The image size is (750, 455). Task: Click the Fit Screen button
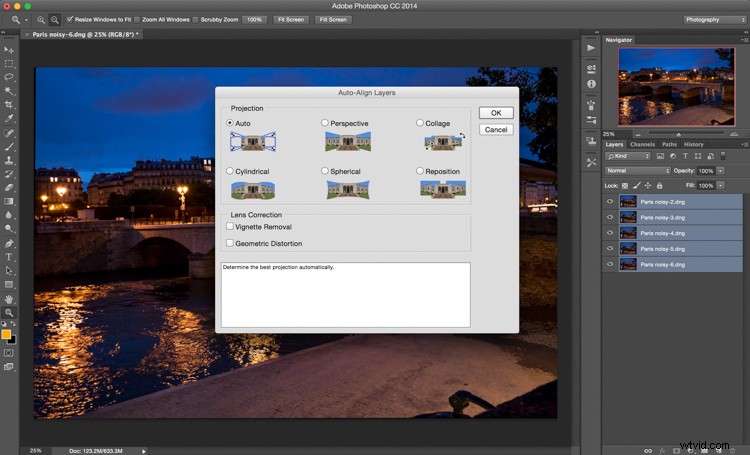pos(291,20)
